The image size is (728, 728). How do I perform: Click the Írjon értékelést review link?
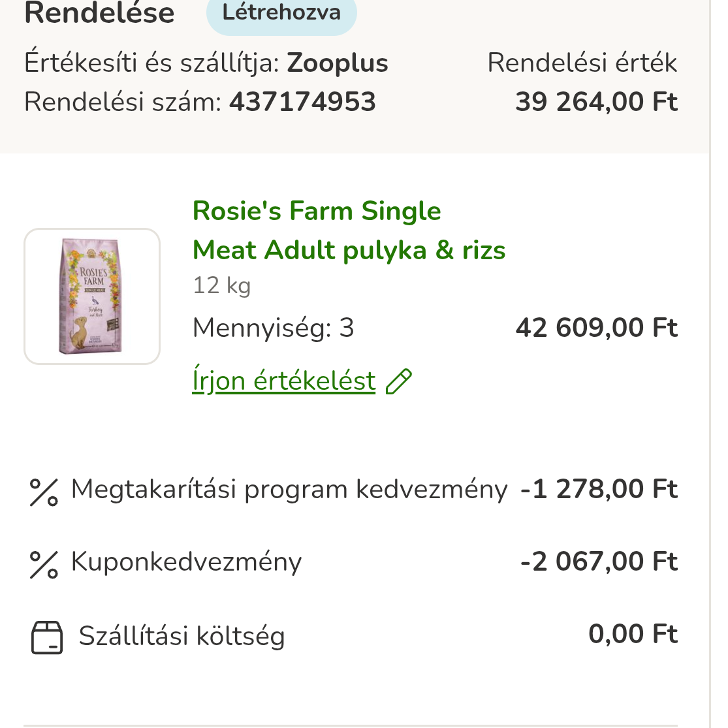tap(284, 381)
